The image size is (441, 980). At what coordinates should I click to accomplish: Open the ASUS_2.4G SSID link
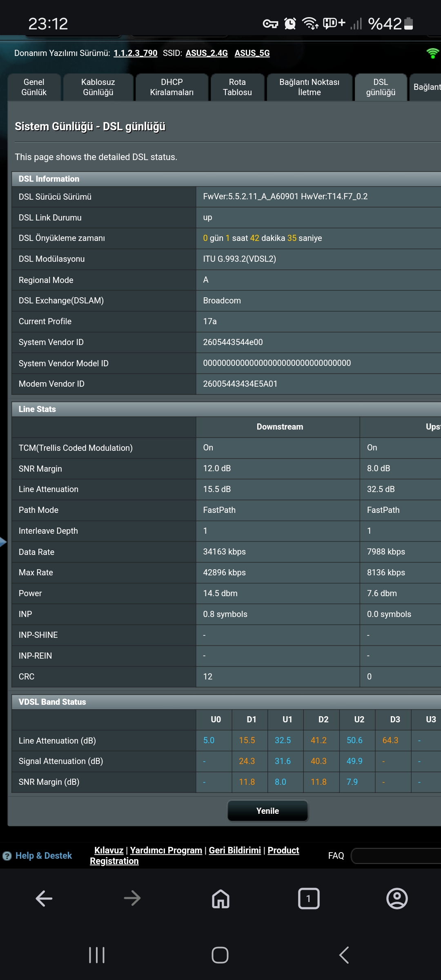tap(207, 53)
